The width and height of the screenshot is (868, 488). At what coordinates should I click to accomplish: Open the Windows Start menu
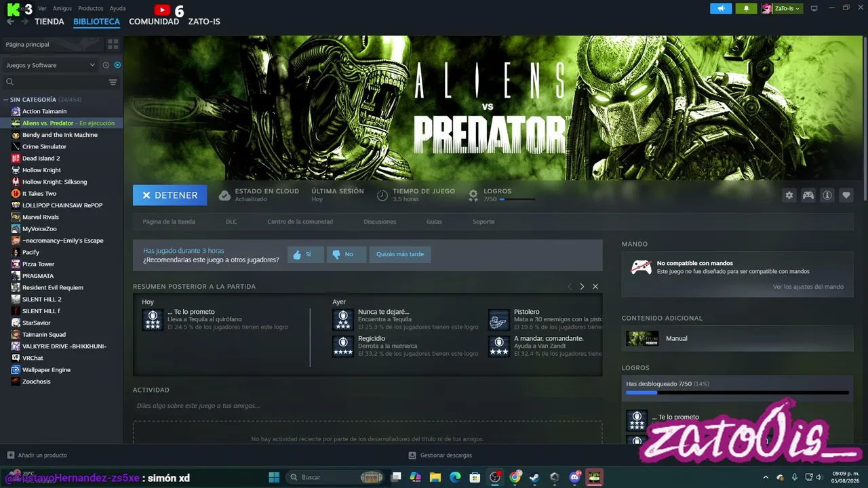[274, 477]
